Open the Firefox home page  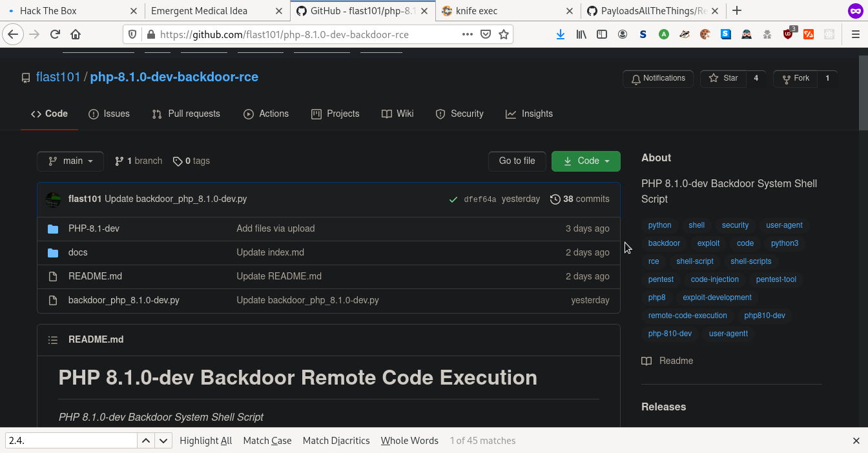pyautogui.click(x=76, y=35)
